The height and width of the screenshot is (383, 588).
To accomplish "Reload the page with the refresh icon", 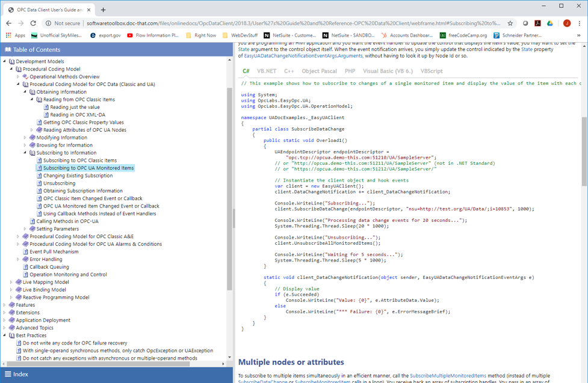I will coord(33,23).
